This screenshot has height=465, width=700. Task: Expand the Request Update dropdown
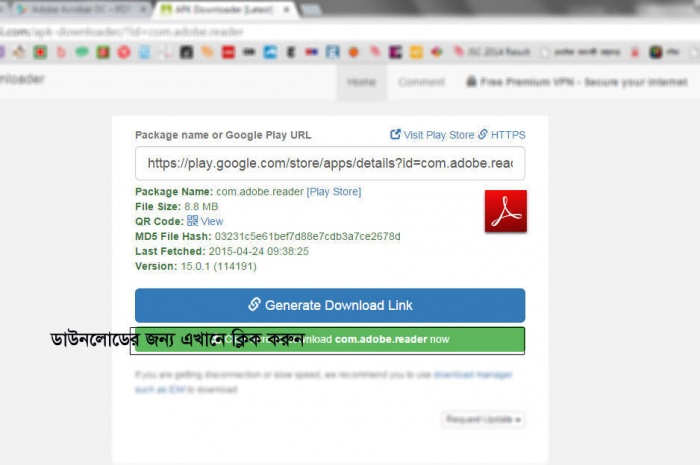(483, 419)
